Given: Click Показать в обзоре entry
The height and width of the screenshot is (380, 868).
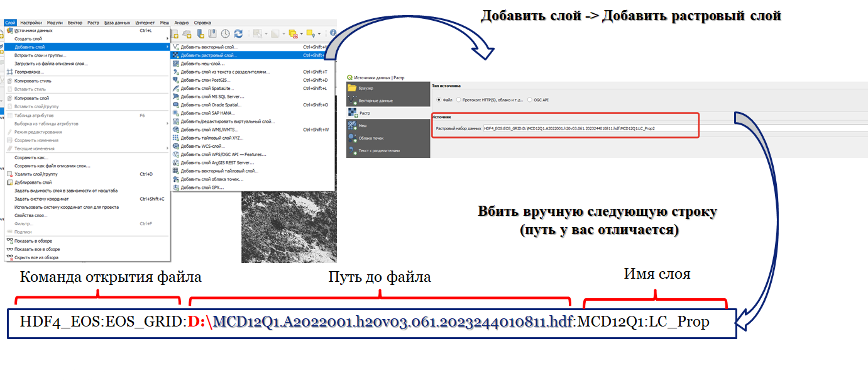Looking at the screenshot, I should point(87,241).
